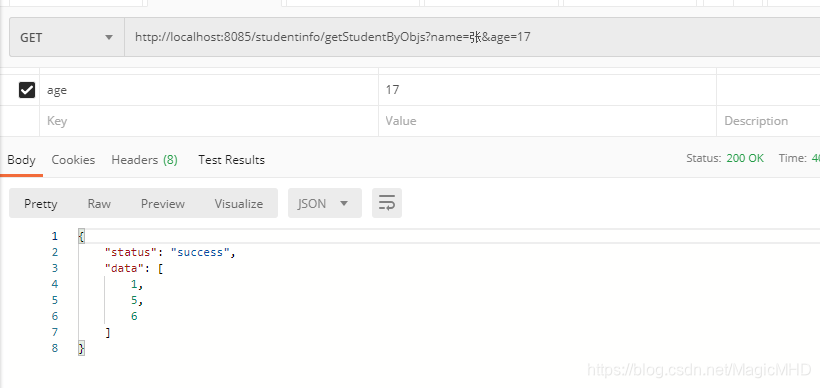820x388 pixels.
Task: Click the 200 OK status text
Action: pos(745,158)
